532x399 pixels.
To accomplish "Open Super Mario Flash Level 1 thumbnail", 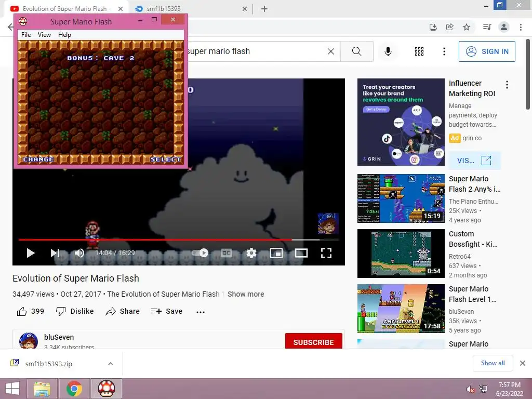I will (x=401, y=309).
